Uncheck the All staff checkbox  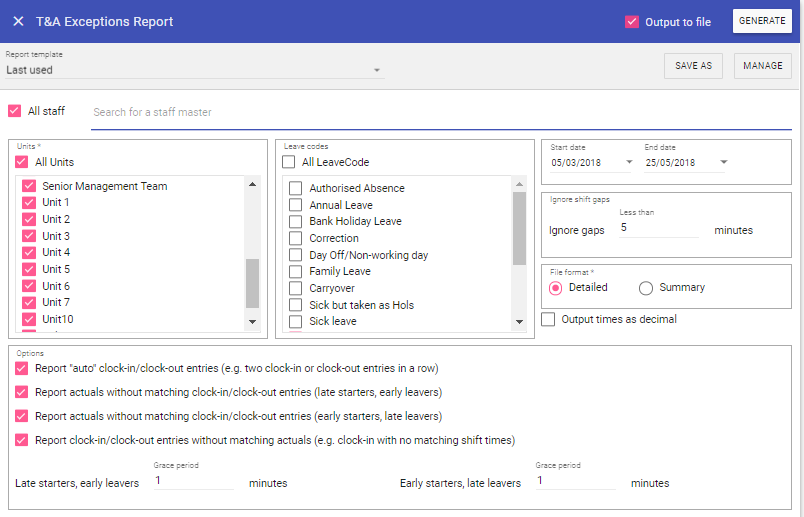tap(15, 111)
